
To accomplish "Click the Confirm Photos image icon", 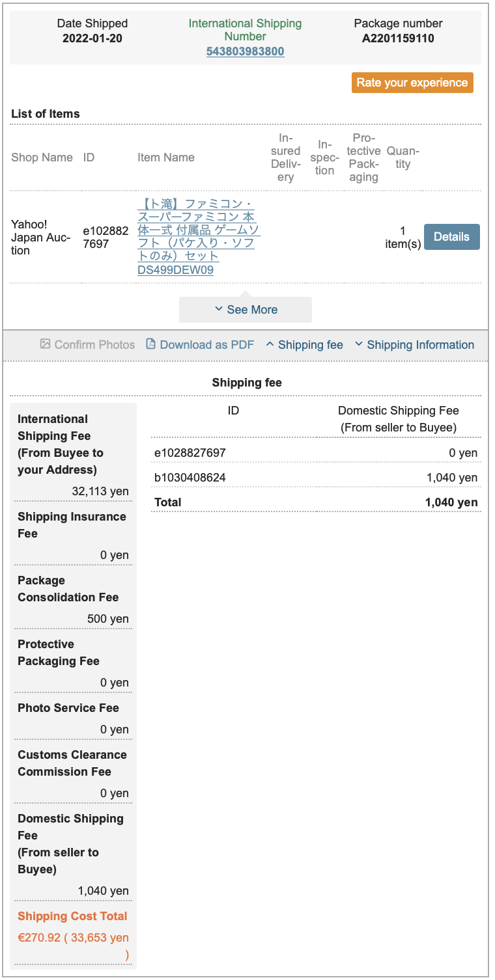I will pyautogui.click(x=45, y=344).
